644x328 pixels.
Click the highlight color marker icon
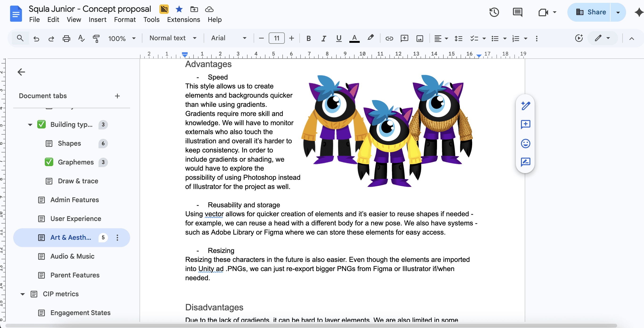click(370, 38)
